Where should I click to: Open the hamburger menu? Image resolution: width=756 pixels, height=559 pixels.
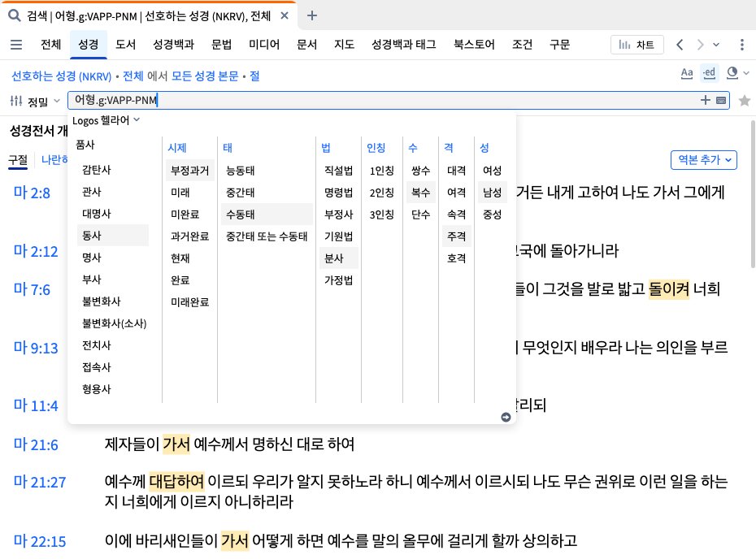point(16,45)
